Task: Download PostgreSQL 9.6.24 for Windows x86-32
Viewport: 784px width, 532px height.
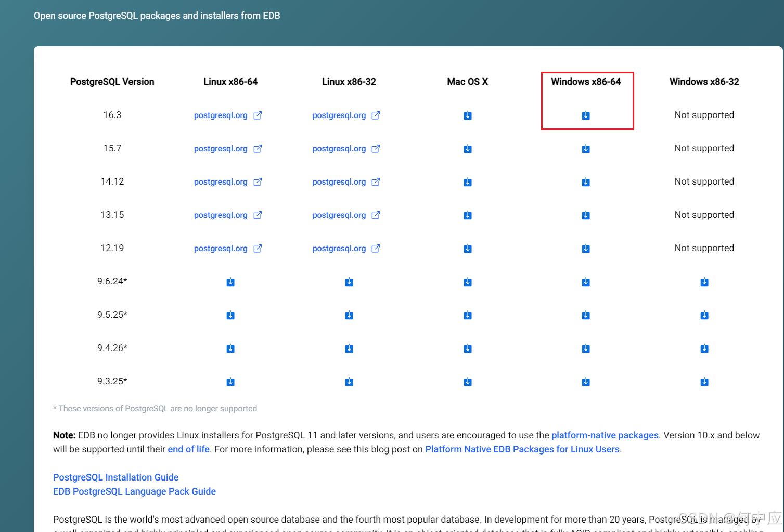Action: coord(704,282)
